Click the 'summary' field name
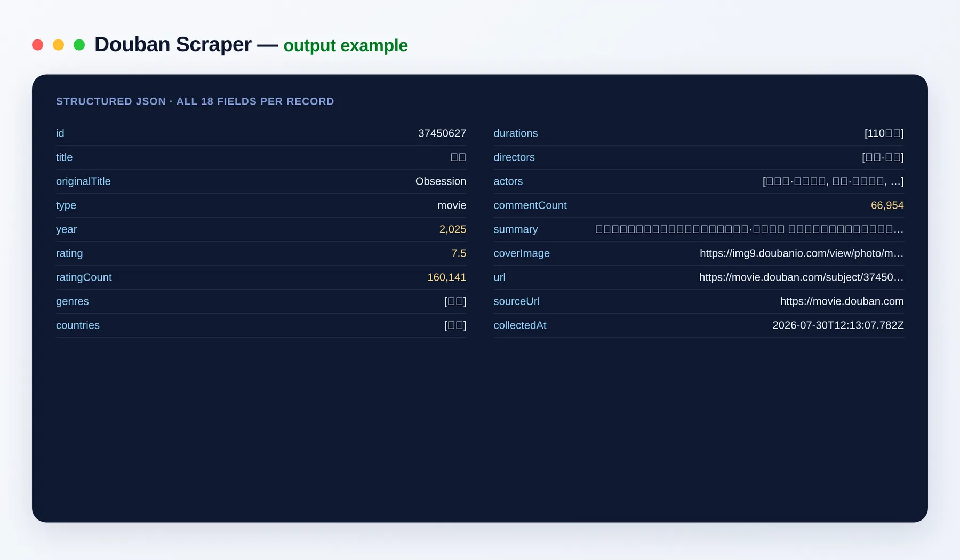960x560 pixels. [516, 229]
